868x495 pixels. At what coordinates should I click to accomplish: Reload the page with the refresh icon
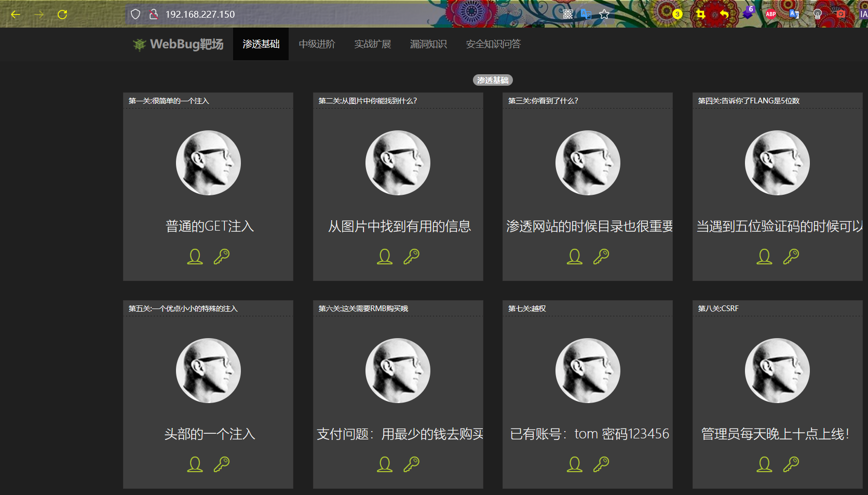click(x=62, y=15)
